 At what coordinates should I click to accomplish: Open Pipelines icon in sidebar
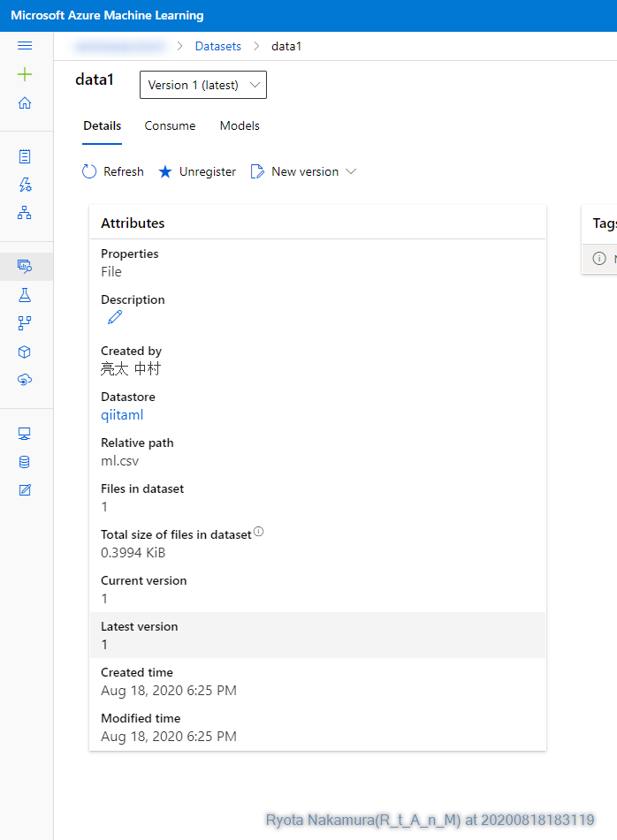point(25,323)
